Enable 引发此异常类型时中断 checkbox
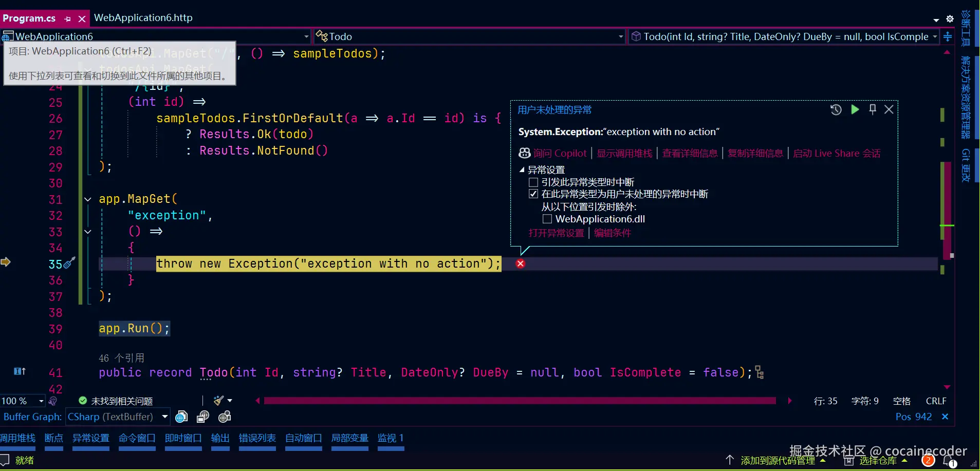The height and width of the screenshot is (471, 980). 533,182
